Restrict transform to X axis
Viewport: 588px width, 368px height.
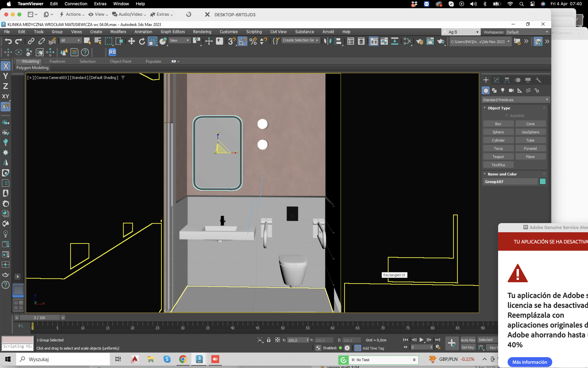[x=6, y=66]
